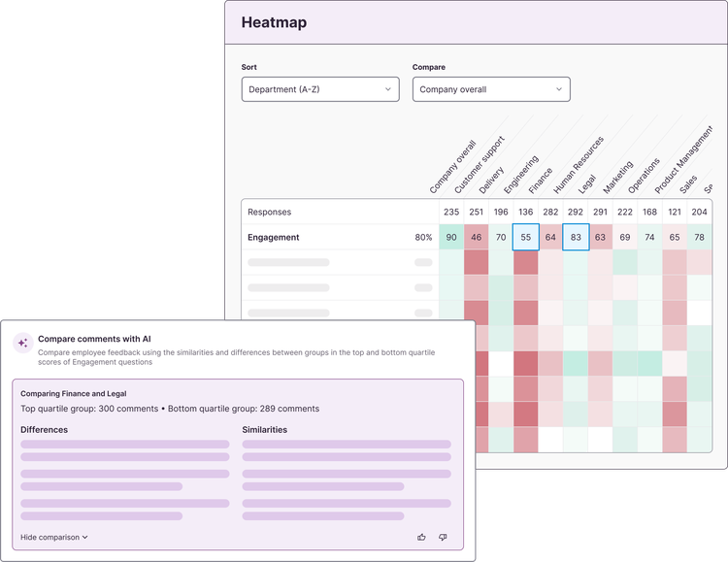This screenshot has height=562, width=728.
Task: Click the AI sparkle icon
Action: 23,344
